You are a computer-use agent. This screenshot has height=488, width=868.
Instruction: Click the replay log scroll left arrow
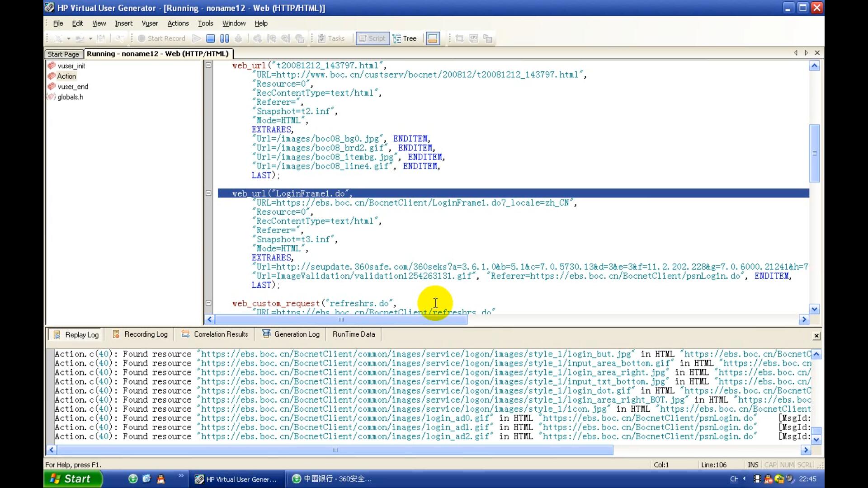[x=52, y=450]
